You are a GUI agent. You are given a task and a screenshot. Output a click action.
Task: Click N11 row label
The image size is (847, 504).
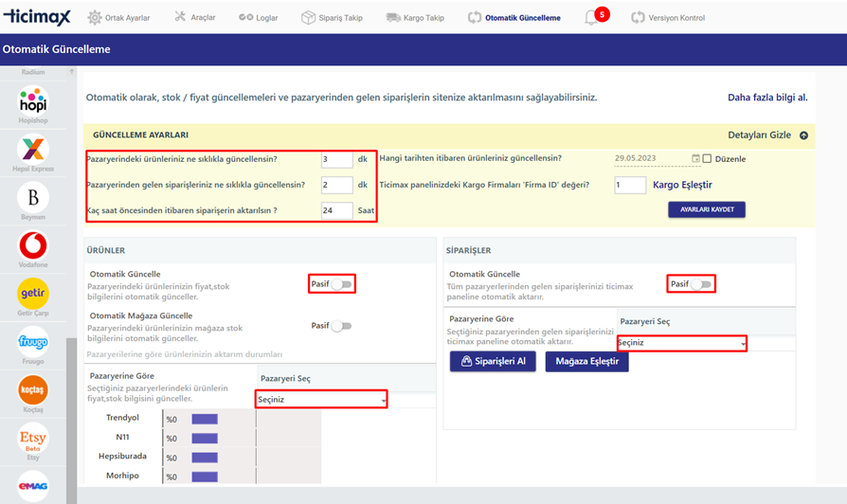pos(122,437)
